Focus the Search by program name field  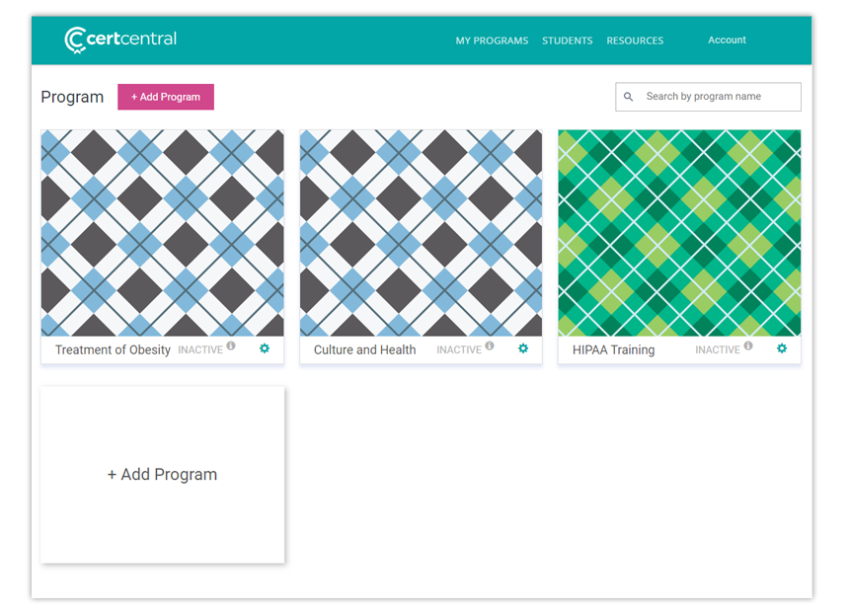point(718,97)
